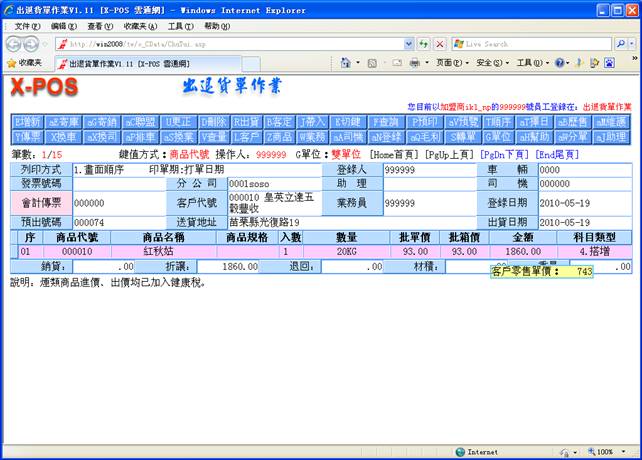Open the 工具(T) menu in menu bar
The height and width of the screenshot is (460, 642).
click(180, 26)
